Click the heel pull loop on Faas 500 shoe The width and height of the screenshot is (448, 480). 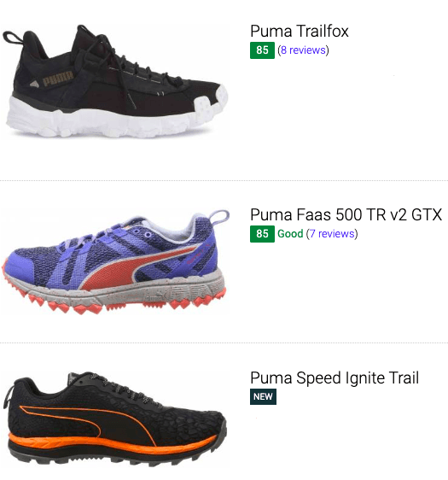coord(218,217)
